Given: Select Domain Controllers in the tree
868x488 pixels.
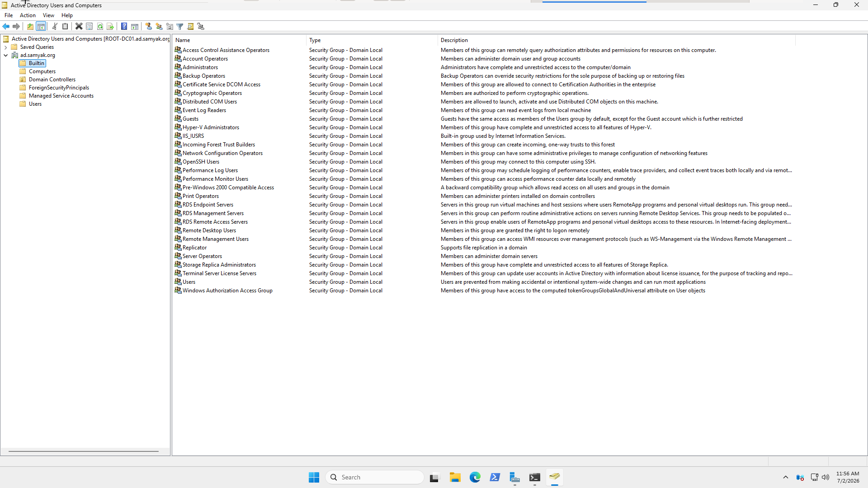Looking at the screenshot, I should [x=52, y=80].
